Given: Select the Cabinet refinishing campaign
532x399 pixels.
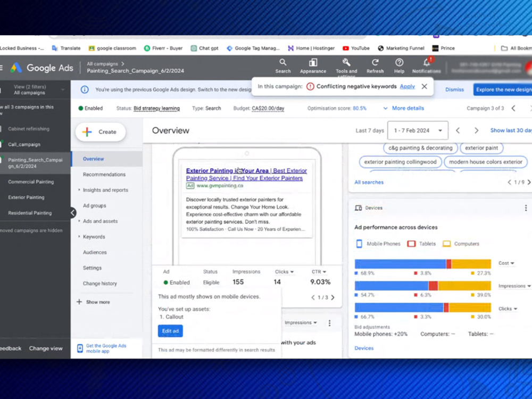Looking at the screenshot, I should coord(29,129).
